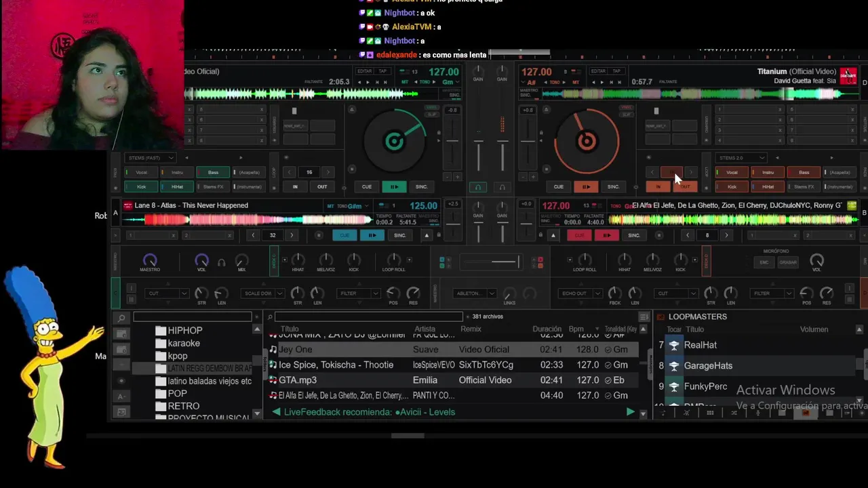Image resolution: width=868 pixels, height=488 pixels.
Task: Move the crossfader
Action: 490,262
